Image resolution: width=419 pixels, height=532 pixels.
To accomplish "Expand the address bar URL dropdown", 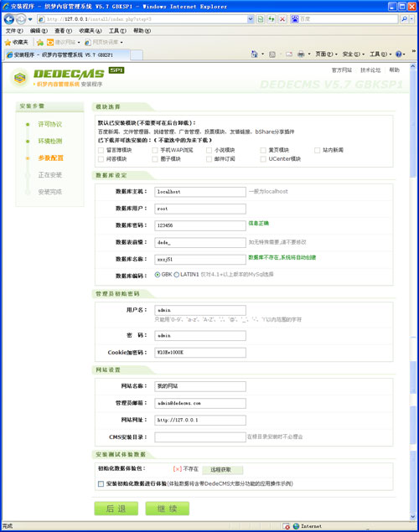I will pyautogui.click(x=251, y=19).
